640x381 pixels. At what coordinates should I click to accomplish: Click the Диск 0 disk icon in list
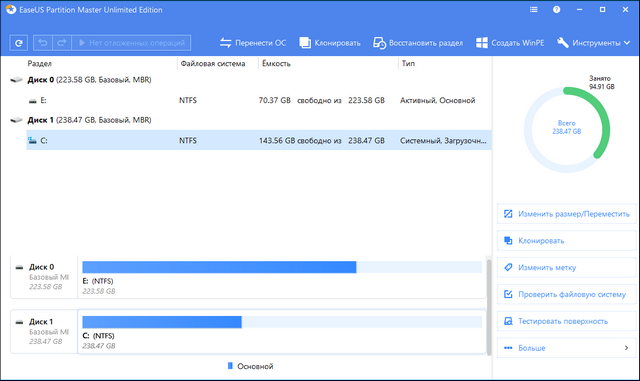pos(16,80)
